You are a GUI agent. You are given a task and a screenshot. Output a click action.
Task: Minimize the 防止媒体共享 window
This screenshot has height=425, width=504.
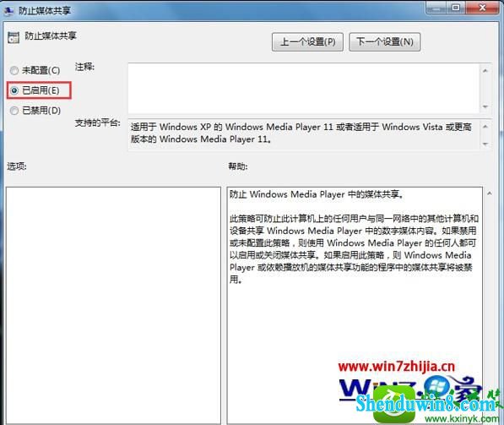click(x=436, y=8)
